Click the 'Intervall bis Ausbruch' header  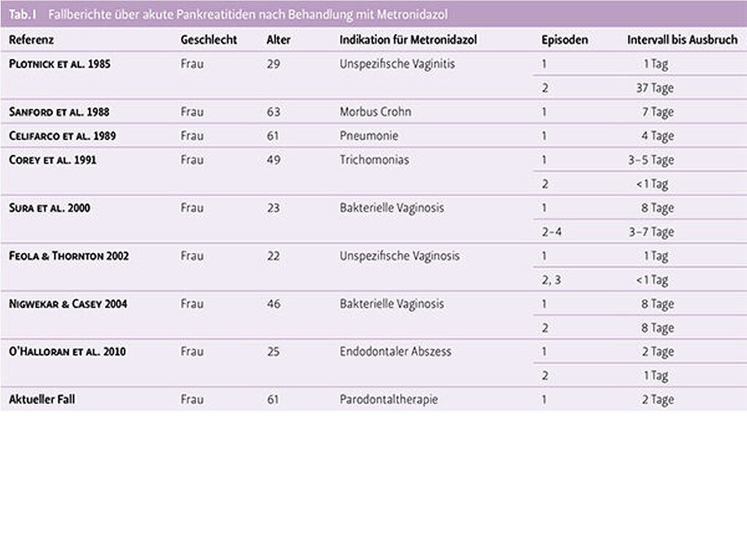[682, 40]
